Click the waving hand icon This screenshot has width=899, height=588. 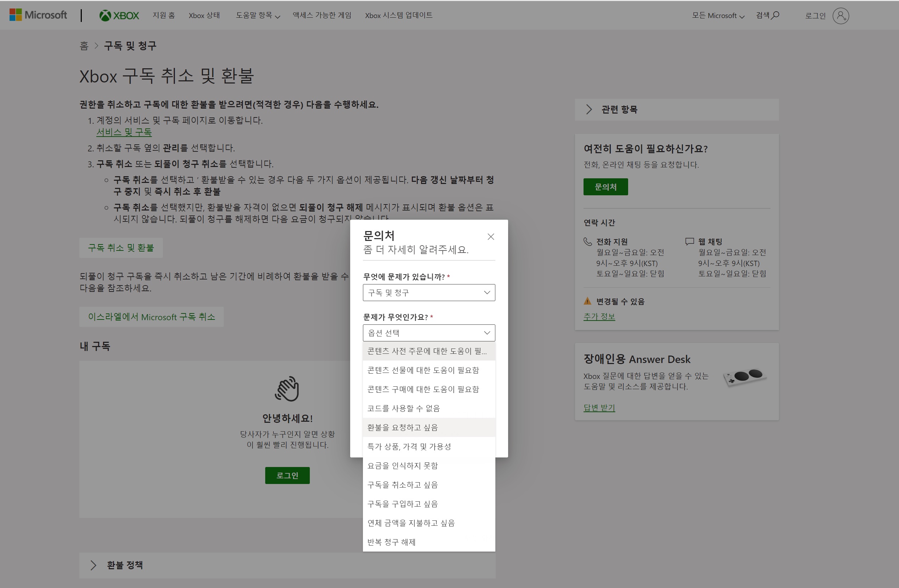[287, 388]
